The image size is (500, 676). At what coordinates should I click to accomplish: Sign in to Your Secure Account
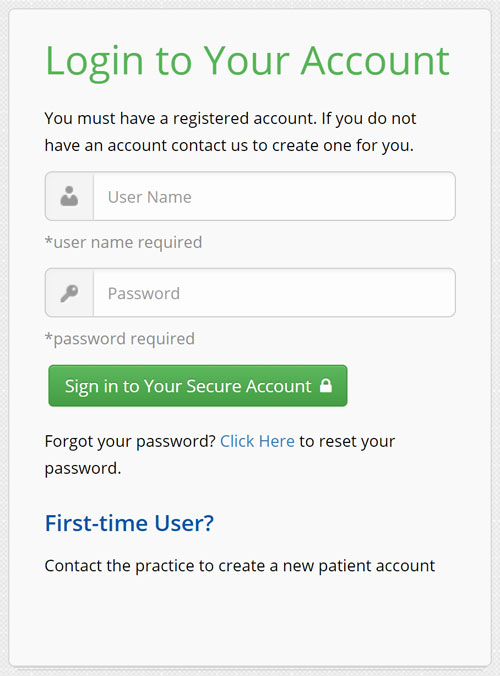pyautogui.click(x=198, y=386)
